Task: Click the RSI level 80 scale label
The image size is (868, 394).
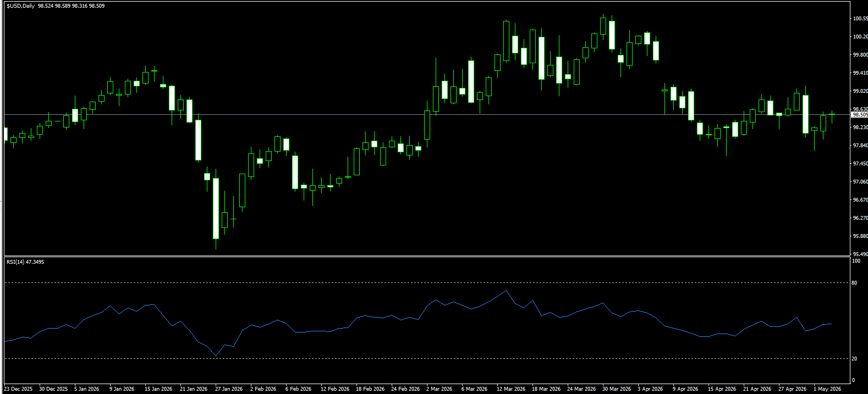Action: [x=854, y=283]
